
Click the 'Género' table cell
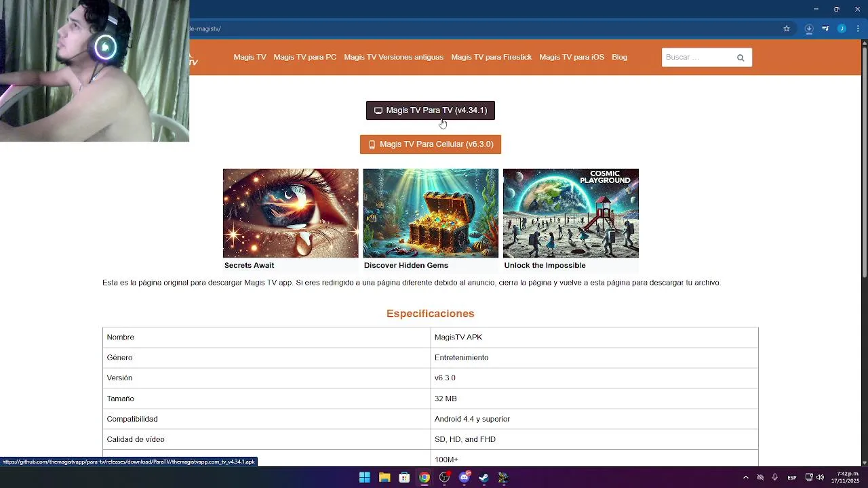(x=267, y=357)
